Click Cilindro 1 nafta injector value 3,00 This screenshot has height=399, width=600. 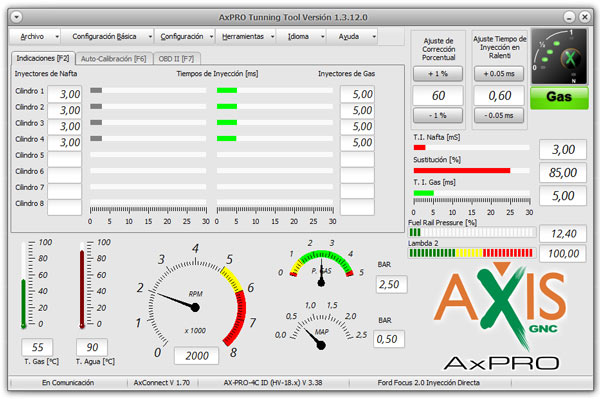pyautogui.click(x=64, y=94)
